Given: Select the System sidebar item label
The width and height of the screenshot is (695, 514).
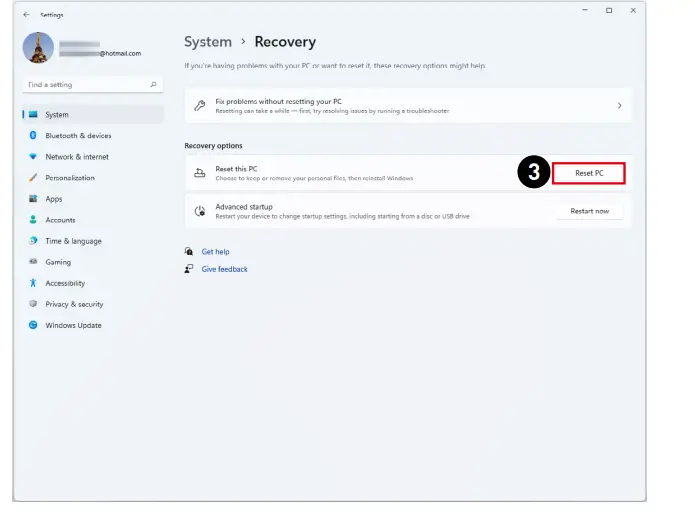Looking at the screenshot, I should (57, 115).
